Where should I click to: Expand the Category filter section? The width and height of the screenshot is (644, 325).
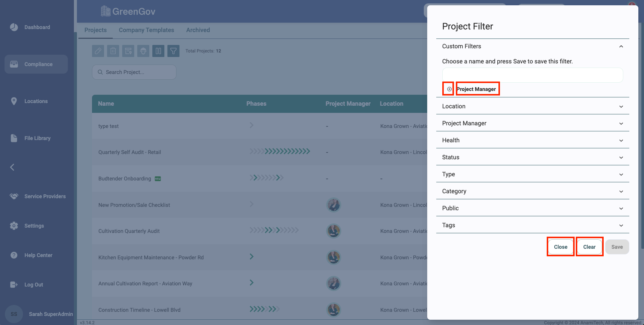click(533, 191)
